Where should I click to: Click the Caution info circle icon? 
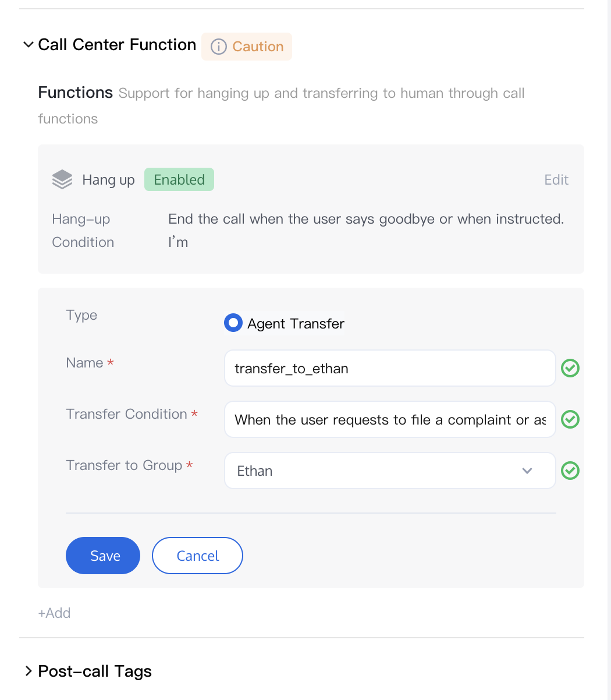(x=218, y=47)
